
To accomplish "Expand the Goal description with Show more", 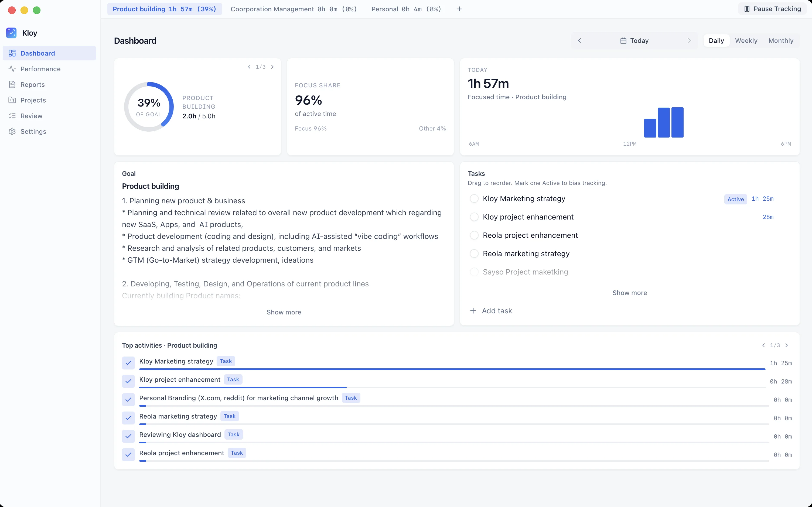I will (284, 312).
